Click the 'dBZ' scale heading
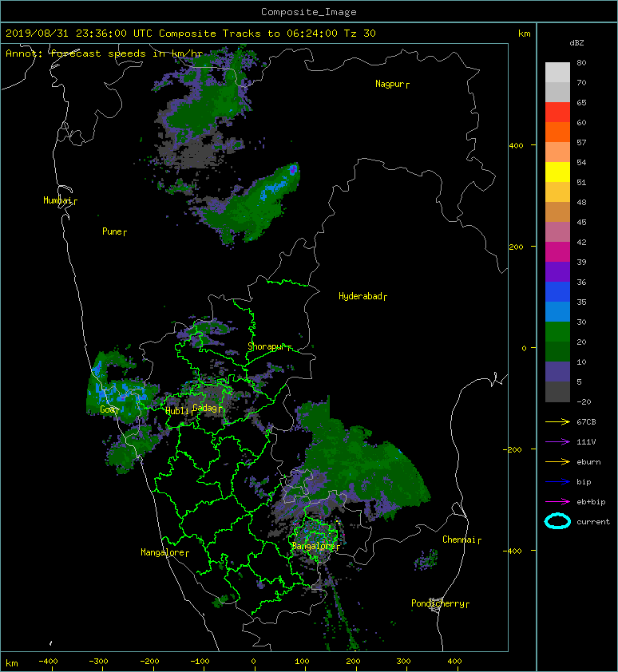 pyautogui.click(x=576, y=43)
